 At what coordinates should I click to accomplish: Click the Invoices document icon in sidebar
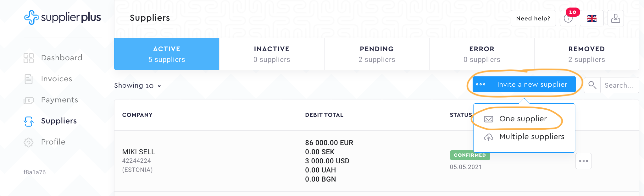click(29, 79)
